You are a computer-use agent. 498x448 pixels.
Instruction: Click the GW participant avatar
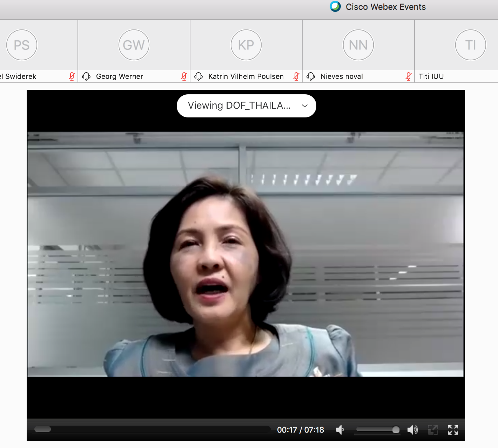click(x=134, y=45)
